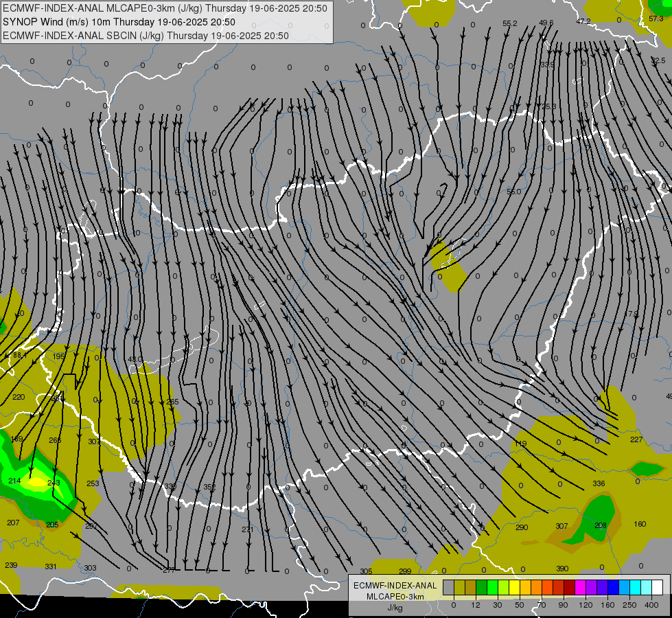Click the map value 352
The width and height of the screenshot is (672, 618).
[209, 488]
